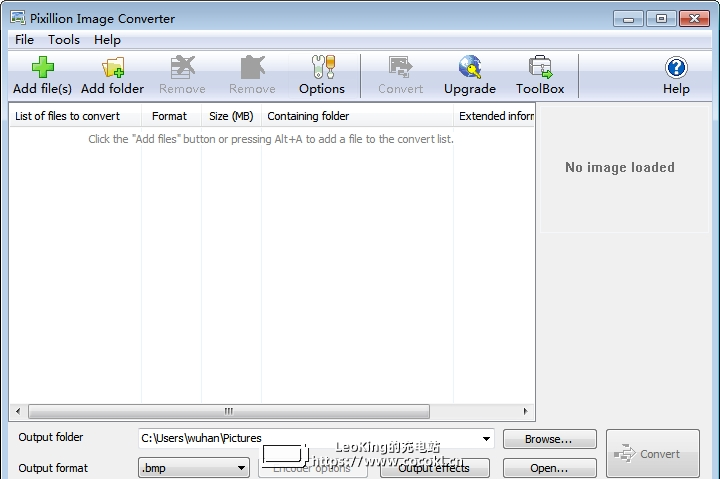Click the file list scroll left arrow
720x479 pixels.
click(18, 411)
